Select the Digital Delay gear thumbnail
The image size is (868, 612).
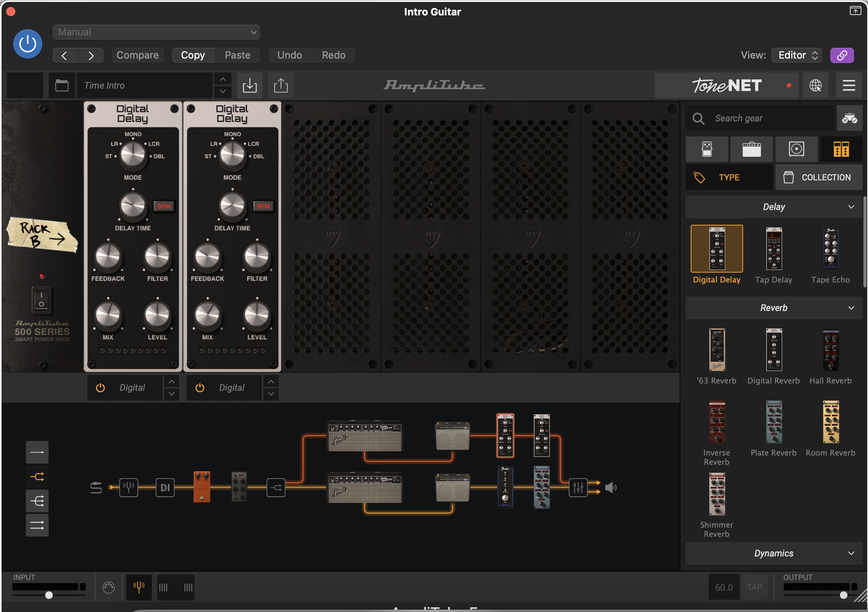(x=717, y=249)
